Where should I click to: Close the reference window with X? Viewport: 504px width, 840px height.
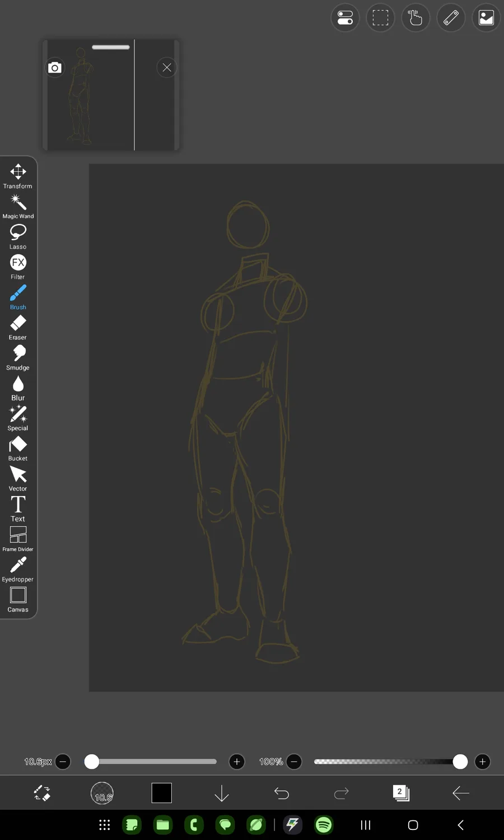pos(167,68)
